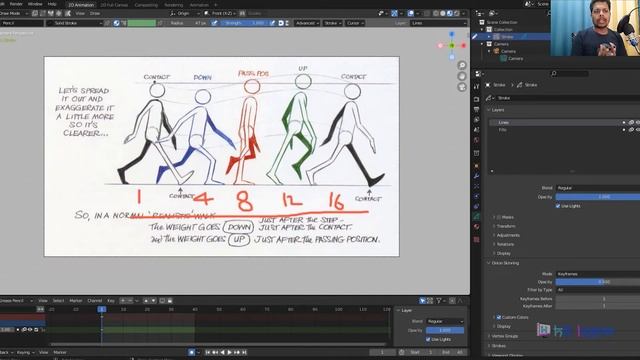The height and width of the screenshot is (360, 640).
Task: Click the green brush color swatch
Action: 142,23
